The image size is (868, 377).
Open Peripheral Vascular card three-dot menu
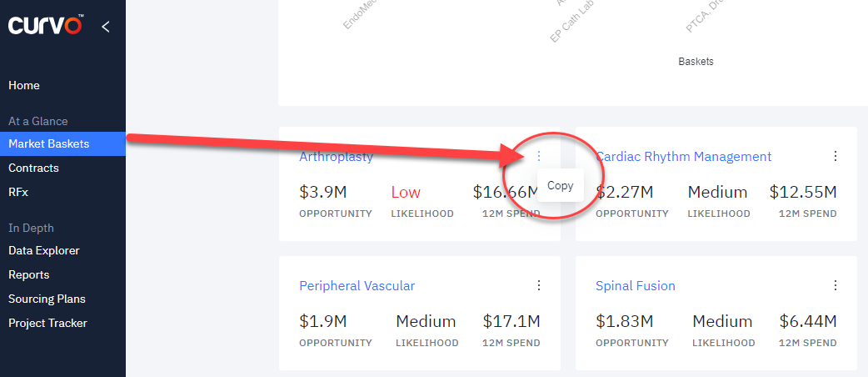[539, 285]
